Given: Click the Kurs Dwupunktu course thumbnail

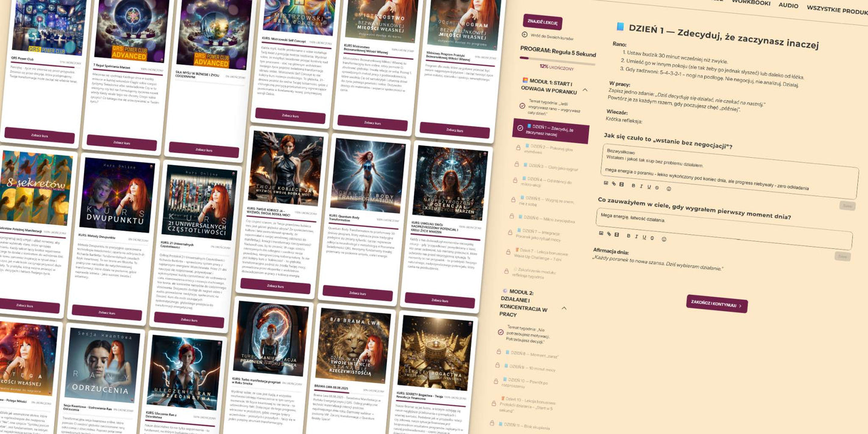Looking at the screenshot, I should [x=117, y=196].
